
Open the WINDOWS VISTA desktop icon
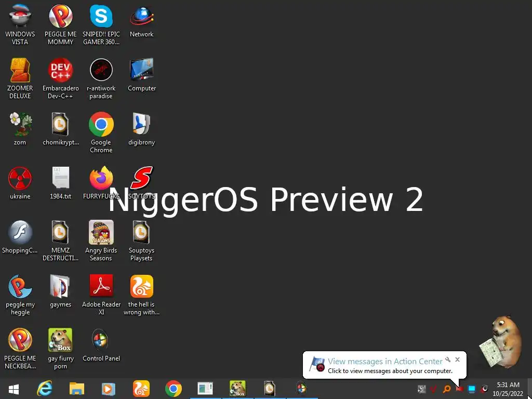tap(20, 24)
